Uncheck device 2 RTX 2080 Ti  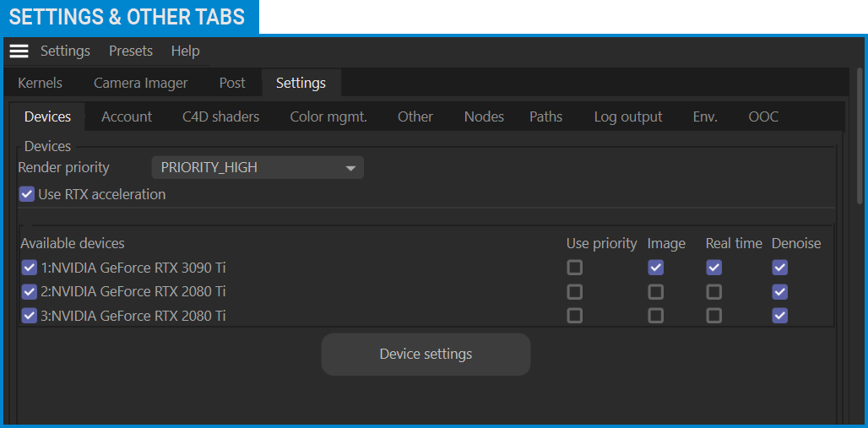[x=29, y=291]
